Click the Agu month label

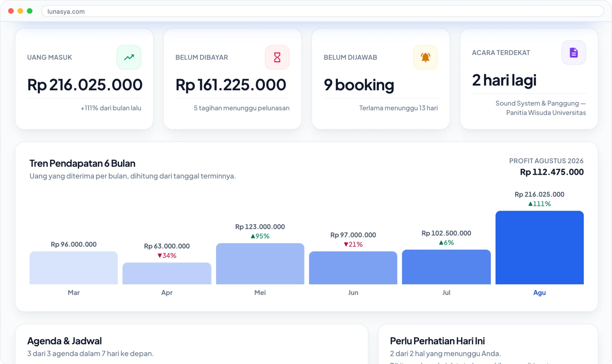click(x=539, y=293)
